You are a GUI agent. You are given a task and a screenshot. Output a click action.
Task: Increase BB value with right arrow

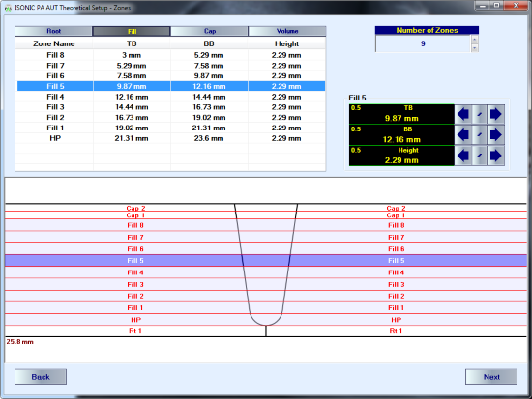pyautogui.click(x=495, y=135)
